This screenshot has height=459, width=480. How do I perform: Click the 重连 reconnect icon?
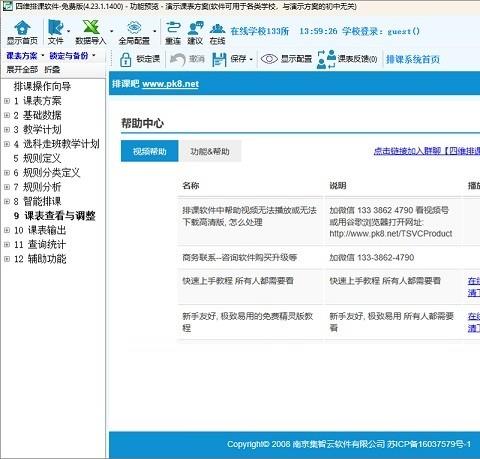coord(173,27)
